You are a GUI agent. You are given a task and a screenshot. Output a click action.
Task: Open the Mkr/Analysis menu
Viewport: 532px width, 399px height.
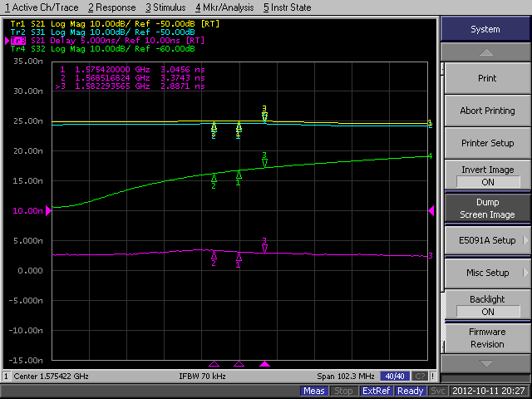(x=226, y=7)
